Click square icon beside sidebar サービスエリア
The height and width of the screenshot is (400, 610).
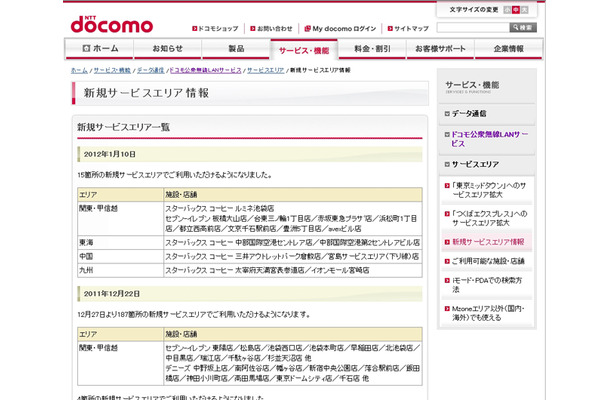(x=447, y=164)
